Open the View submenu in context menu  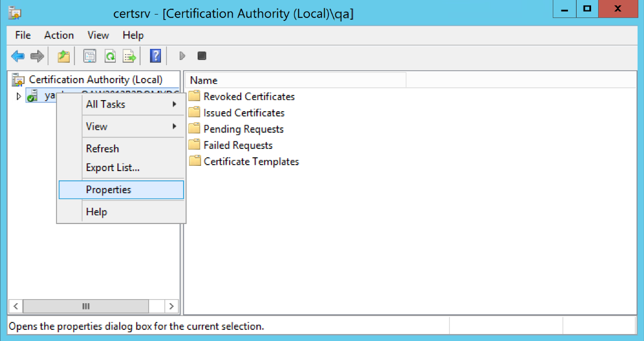click(x=95, y=126)
